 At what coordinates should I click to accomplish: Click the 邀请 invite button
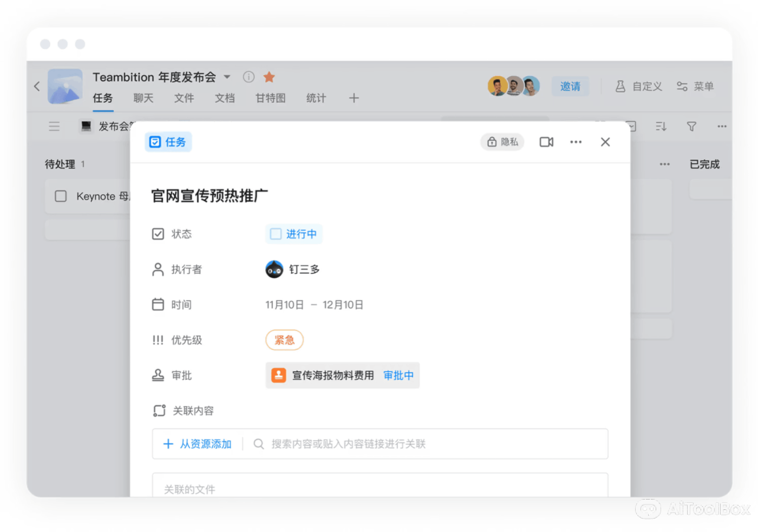pos(570,87)
